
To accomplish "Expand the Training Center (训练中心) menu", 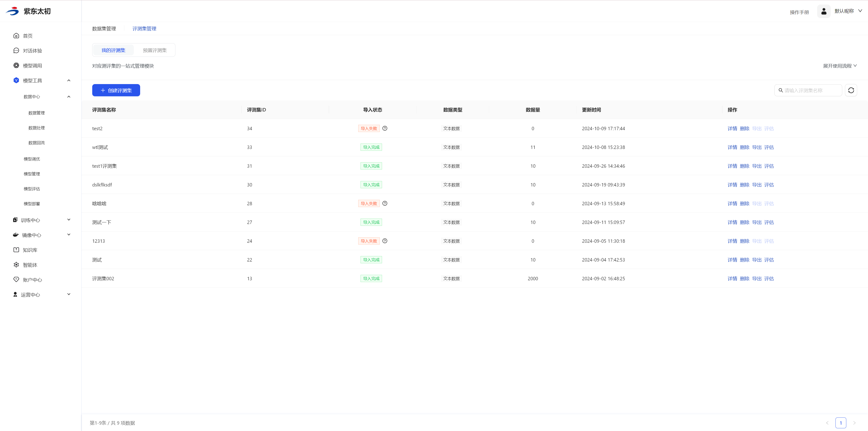I will point(69,220).
